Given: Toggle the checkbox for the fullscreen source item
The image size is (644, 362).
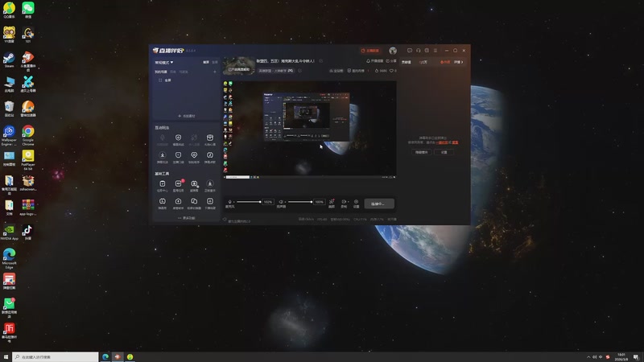Looking at the screenshot, I should click(x=160, y=80).
